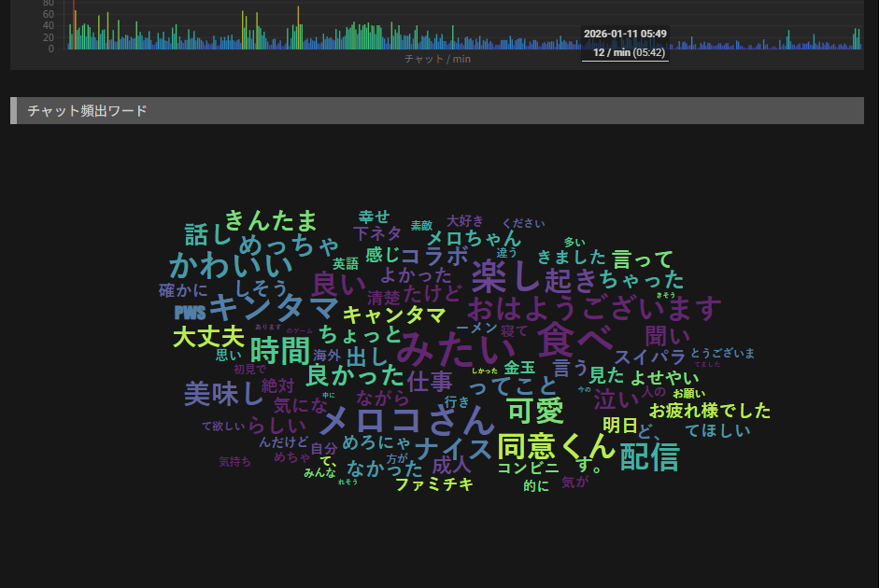Click the word 英語 in cloud
879x588 pixels.
click(346, 264)
